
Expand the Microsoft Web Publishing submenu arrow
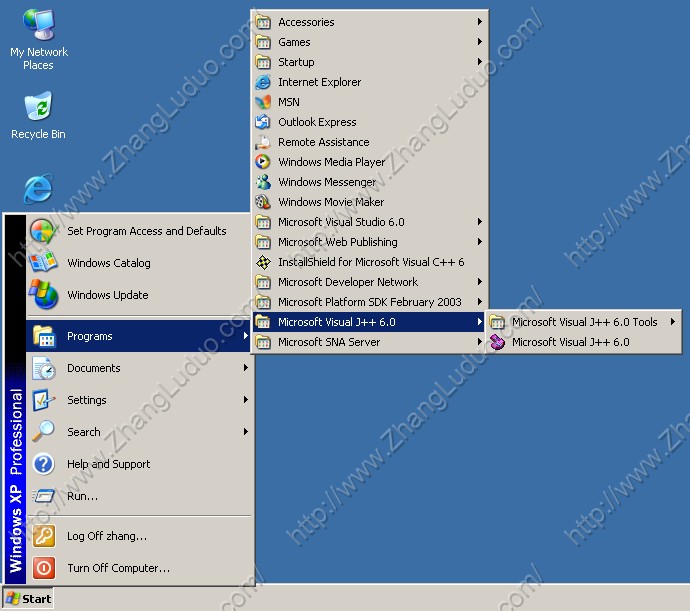pyautogui.click(x=480, y=242)
